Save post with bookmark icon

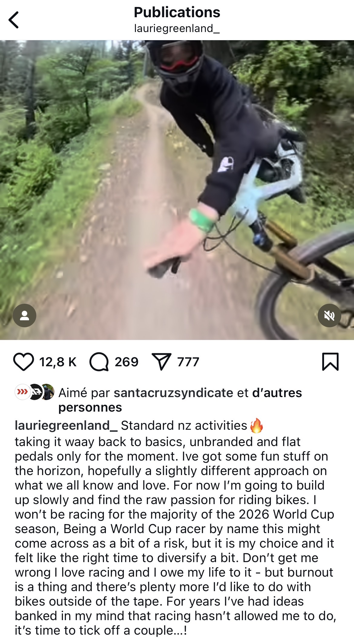click(x=330, y=361)
